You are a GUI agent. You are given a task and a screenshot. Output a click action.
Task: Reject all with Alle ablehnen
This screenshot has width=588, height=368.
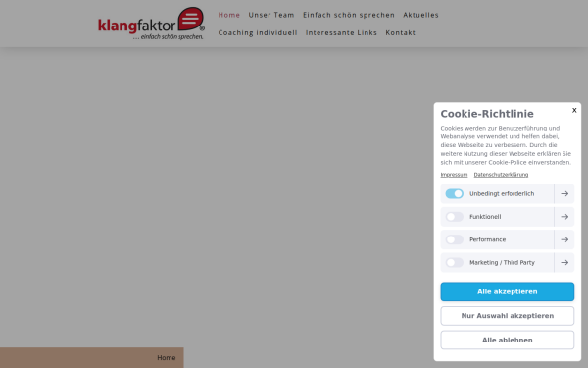pyautogui.click(x=507, y=340)
